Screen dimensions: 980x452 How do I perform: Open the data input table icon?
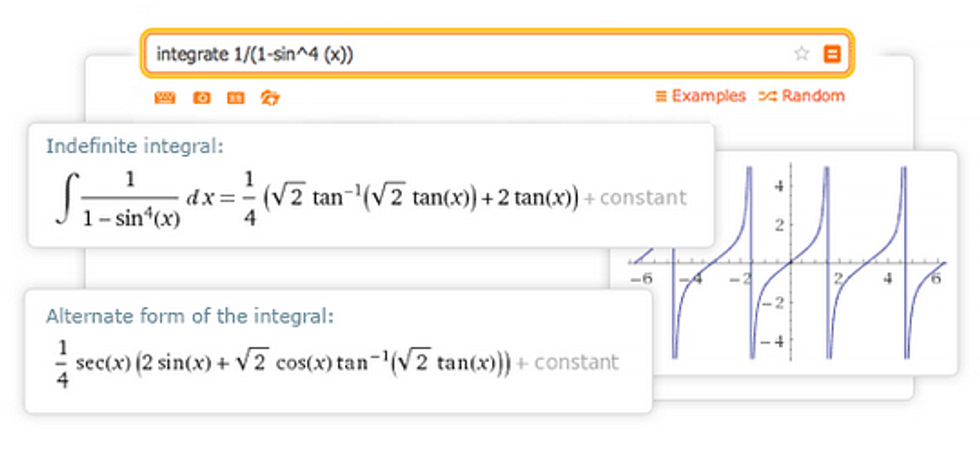coord(235,97)
